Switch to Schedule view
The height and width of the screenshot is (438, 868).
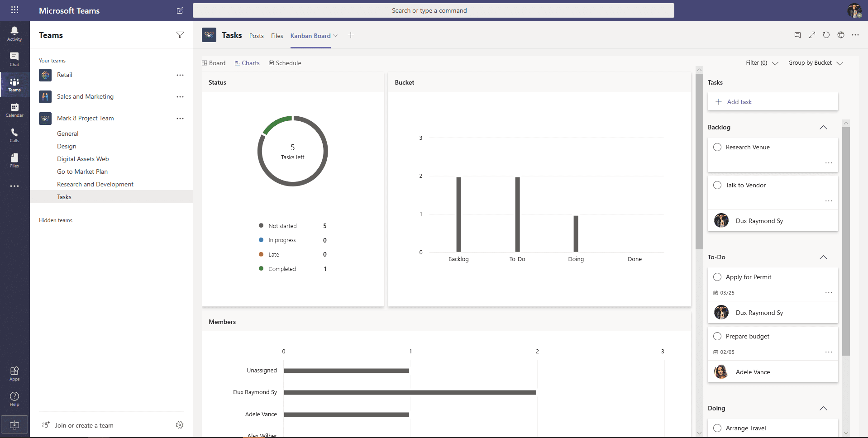pos(285,63)
